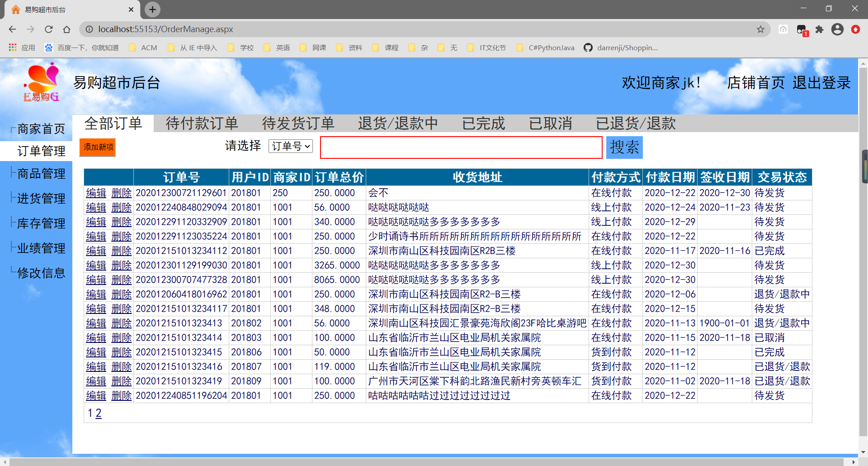Switch to 已完成 tab
This screenshot has height=466, width=868.
point(483,124)
